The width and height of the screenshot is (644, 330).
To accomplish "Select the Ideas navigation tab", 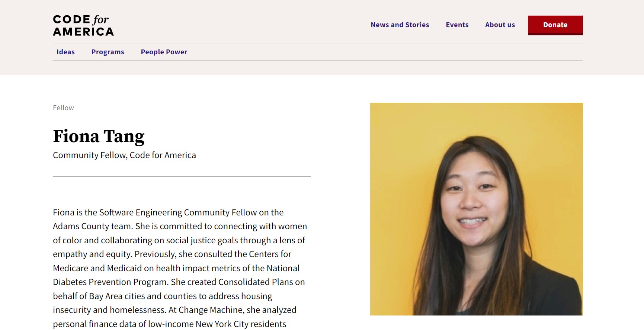I will click(x=65, y=52).
